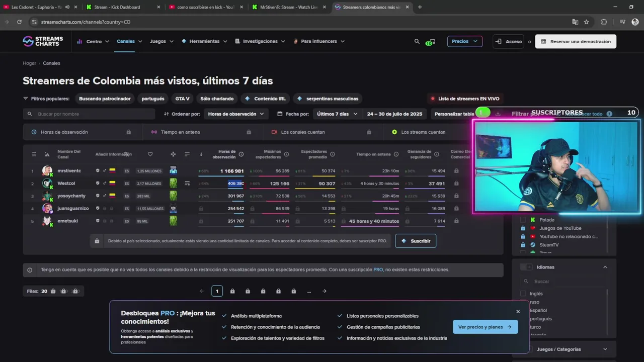The image size is (644, 362).
Task: Open the browser extensions puzzle icon
Action: coord(604,22)
